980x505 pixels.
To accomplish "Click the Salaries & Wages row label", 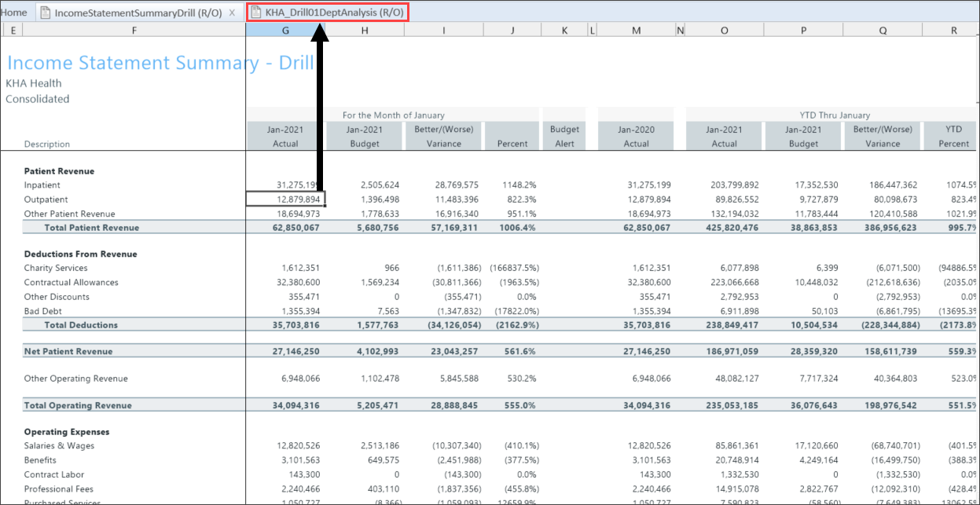I will point(59,446).
